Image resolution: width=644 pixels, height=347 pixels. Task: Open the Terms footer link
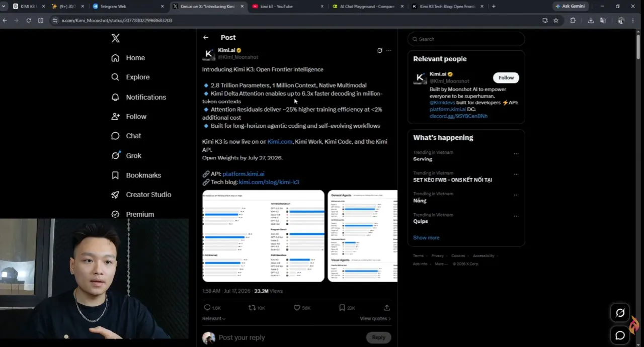click(x=418, y=255)
